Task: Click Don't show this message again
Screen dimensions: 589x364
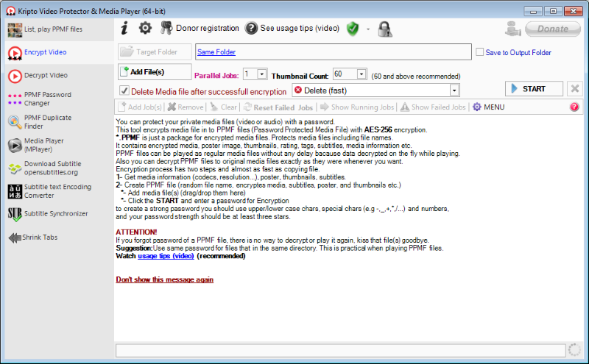Action: coord(164,279)
